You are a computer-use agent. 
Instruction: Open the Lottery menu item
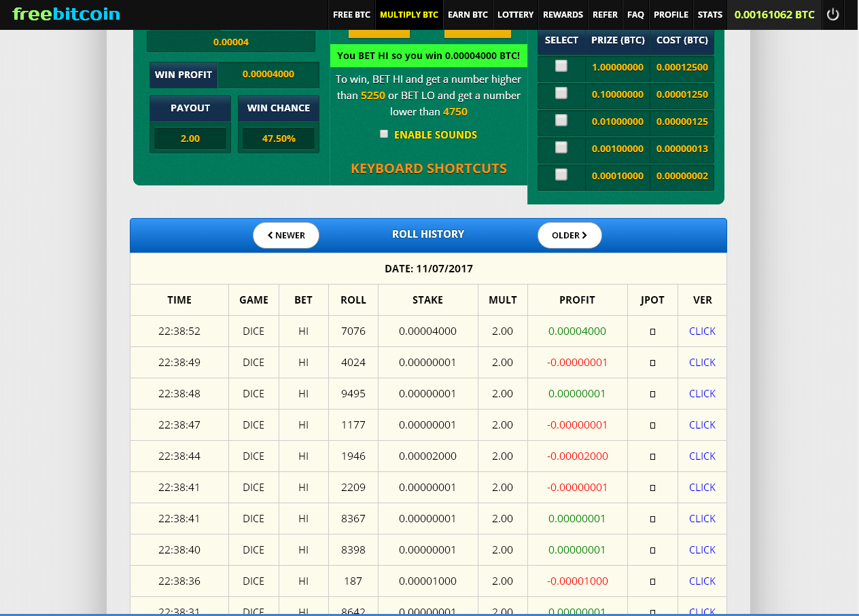515,14
